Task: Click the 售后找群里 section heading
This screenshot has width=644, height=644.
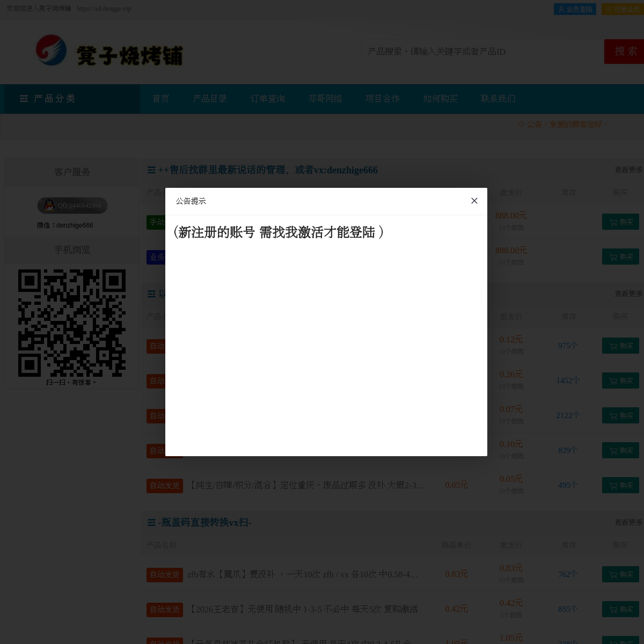Action: (x=268, y=170)
